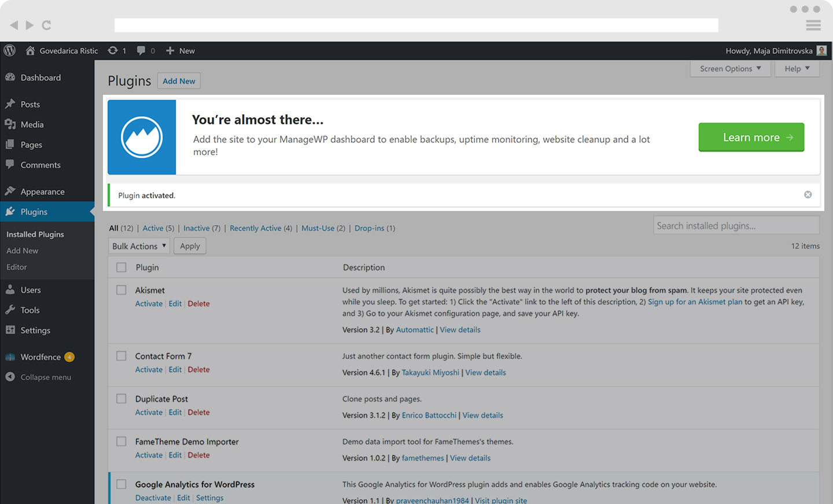This screenshot has height=504, width=833.
Task: Expand the Help panel
Action: click(x=797, y=68)
